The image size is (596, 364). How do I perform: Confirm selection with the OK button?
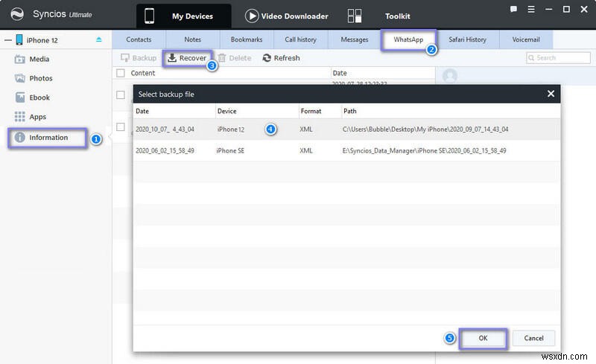pyautogui.click(x=483, y=338)
